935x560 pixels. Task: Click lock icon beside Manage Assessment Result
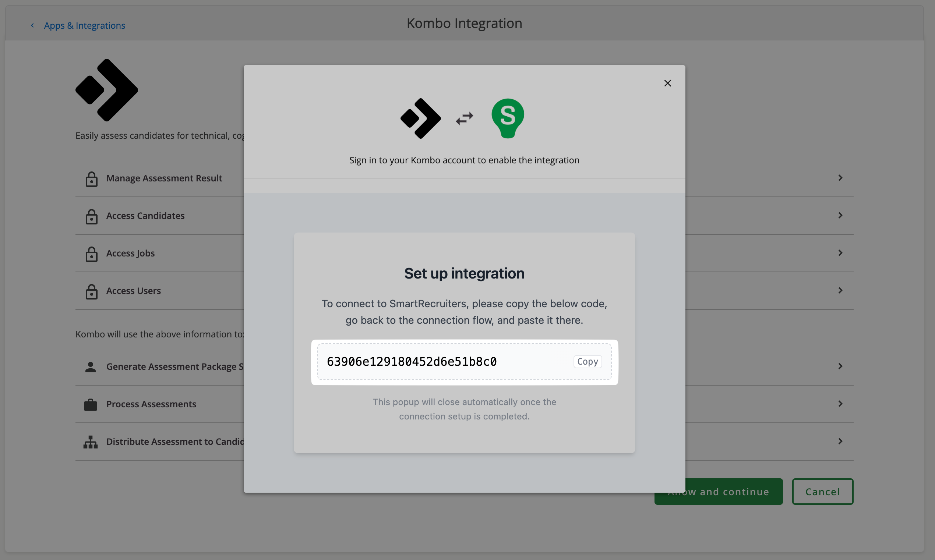click(91, 179)
